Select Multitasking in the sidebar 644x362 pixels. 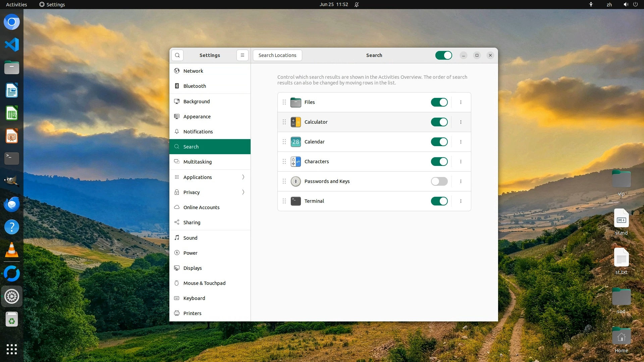tap(197, 162)
